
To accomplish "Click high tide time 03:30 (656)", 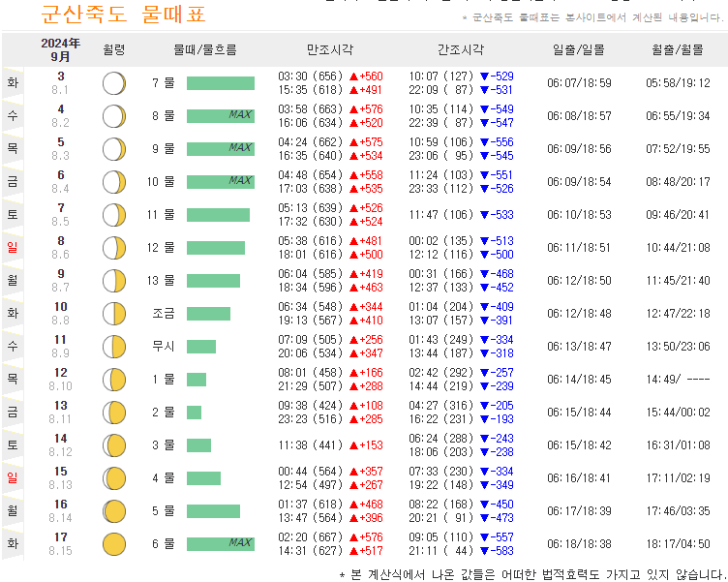I will [x=310, y=77].
